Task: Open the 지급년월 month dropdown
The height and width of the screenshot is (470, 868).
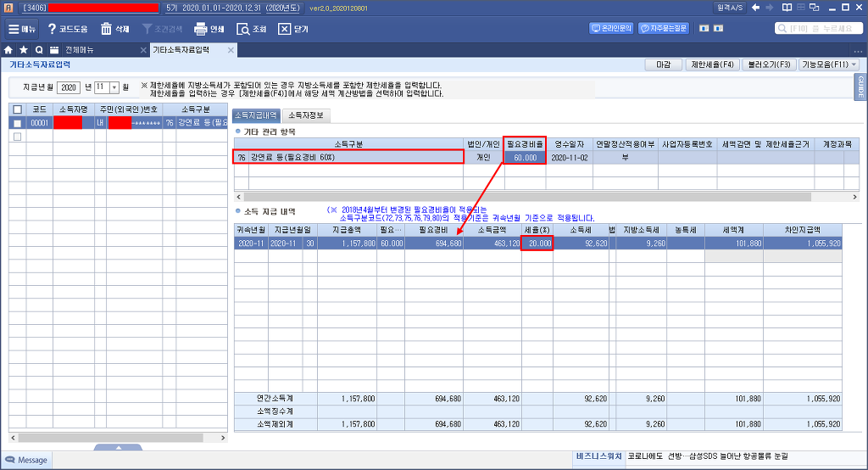Action: pos(114,87)
